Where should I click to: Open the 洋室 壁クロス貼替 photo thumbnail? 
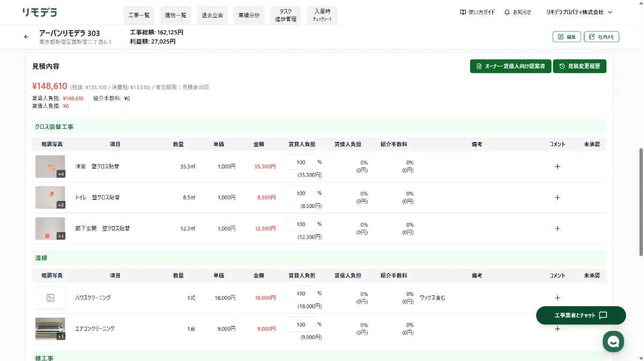[x=50, y=167]
